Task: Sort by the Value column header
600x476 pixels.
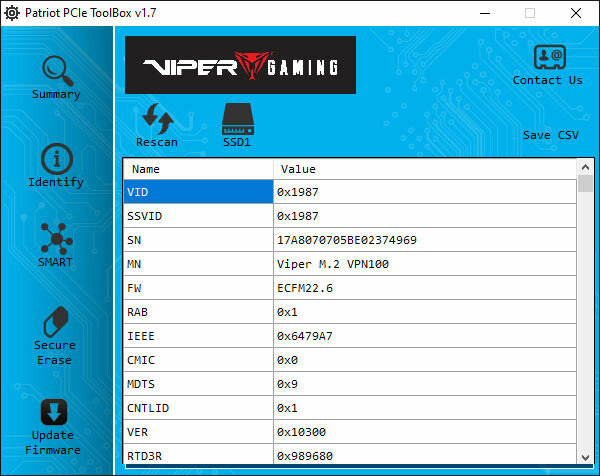Action: (x=425, y=169)
